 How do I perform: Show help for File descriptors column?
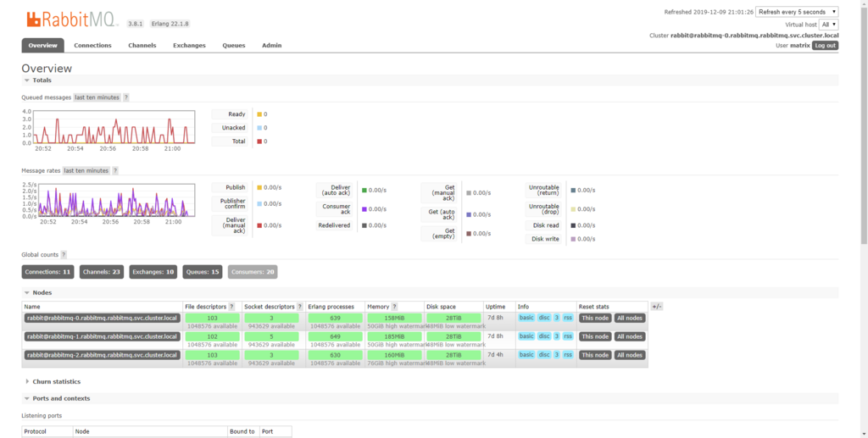[231, 307]
